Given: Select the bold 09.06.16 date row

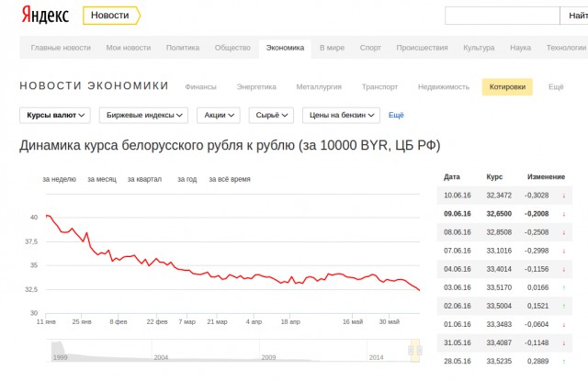Looking at the screenshot, I should (x=504, y=214).
